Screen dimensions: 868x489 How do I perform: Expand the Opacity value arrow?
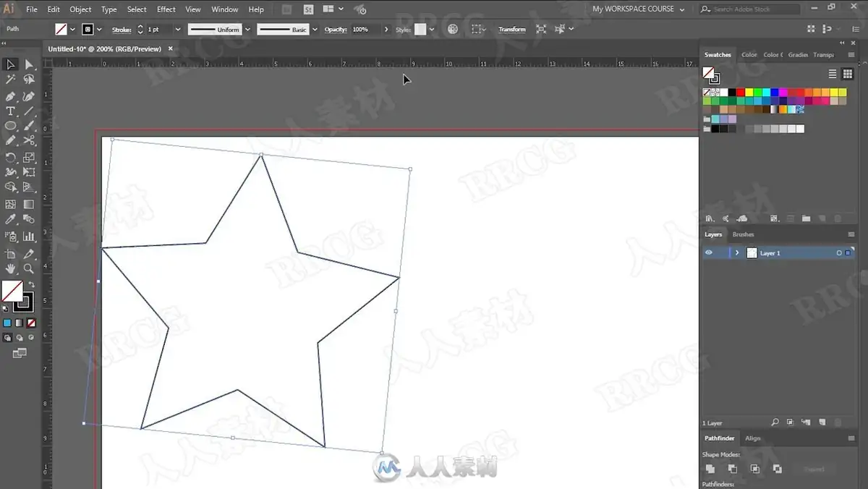pyautogui.click(x=386, y=30)
